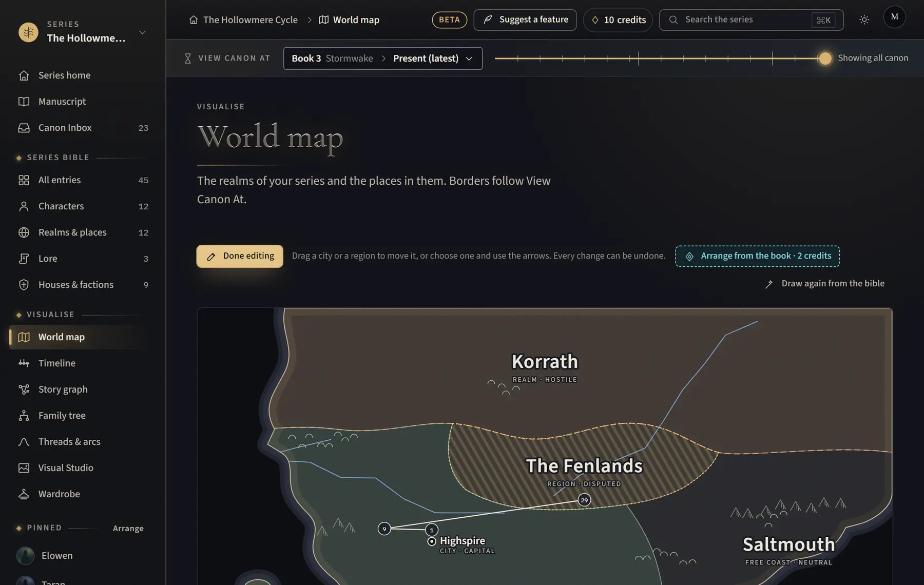This screenshot has height=585, width=924.
Task: Select the Korrath realm label
Action: pyautogui.click(x=545, y=362)
